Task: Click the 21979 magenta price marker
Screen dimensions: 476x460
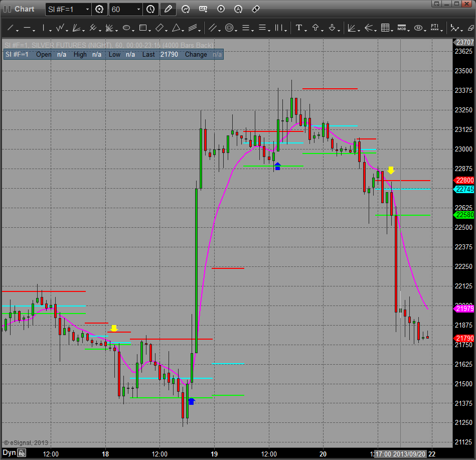Action: click(x=464, y=309)
